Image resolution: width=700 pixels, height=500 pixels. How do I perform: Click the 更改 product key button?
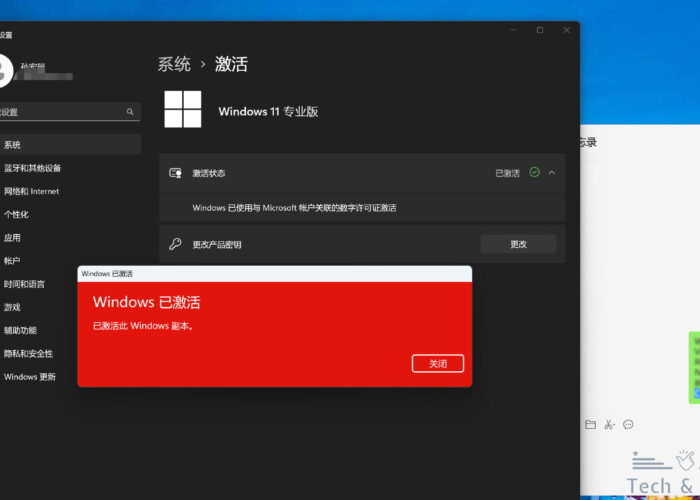[518, 244]
